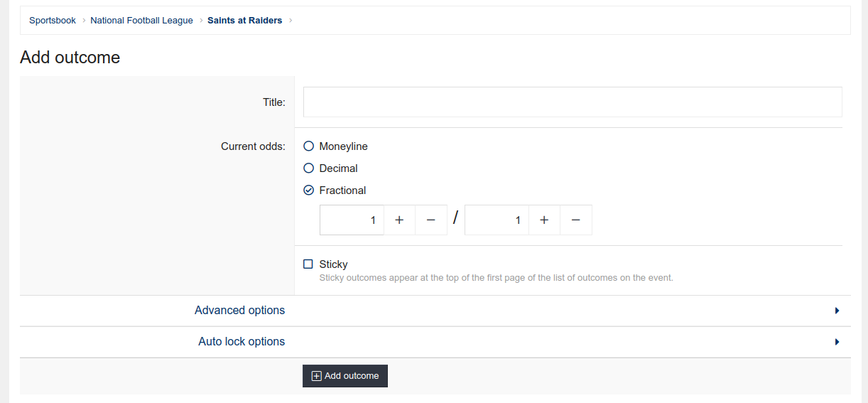The image size is (868, 403).
Task: Increase the fractional odds denominator
Action: click(x=544, y=220)
